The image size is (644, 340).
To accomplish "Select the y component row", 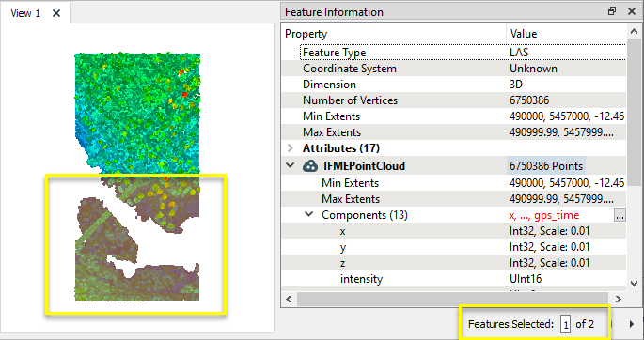I will click(x=454, y=247).
